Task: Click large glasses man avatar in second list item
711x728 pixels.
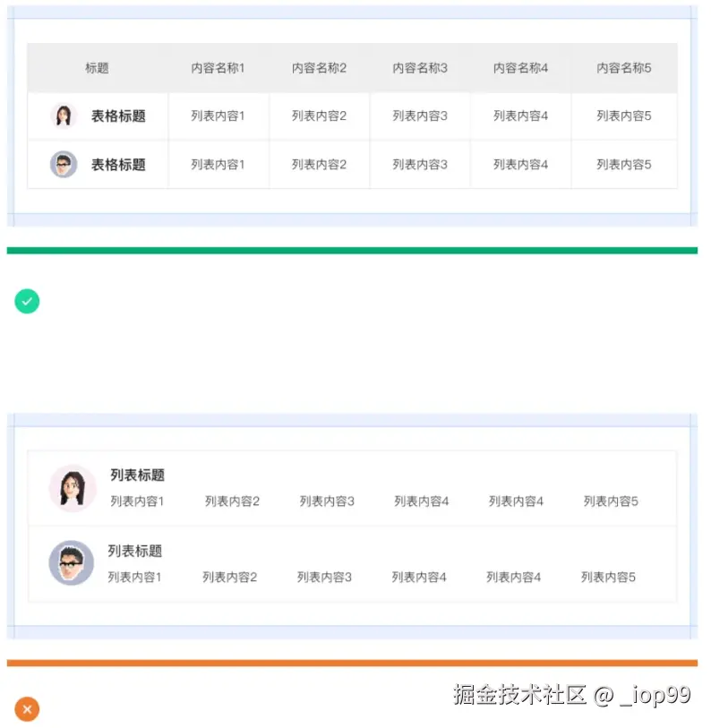Action: [x=71, y=562]
